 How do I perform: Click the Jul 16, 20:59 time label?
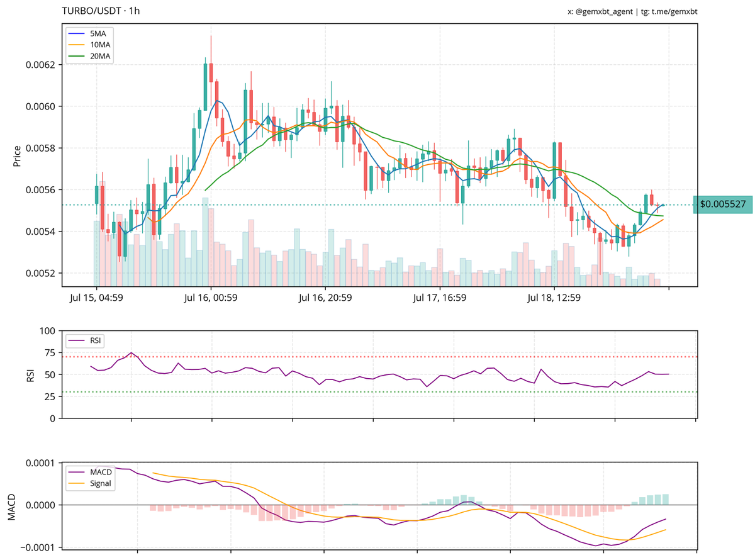pos(325,298)
